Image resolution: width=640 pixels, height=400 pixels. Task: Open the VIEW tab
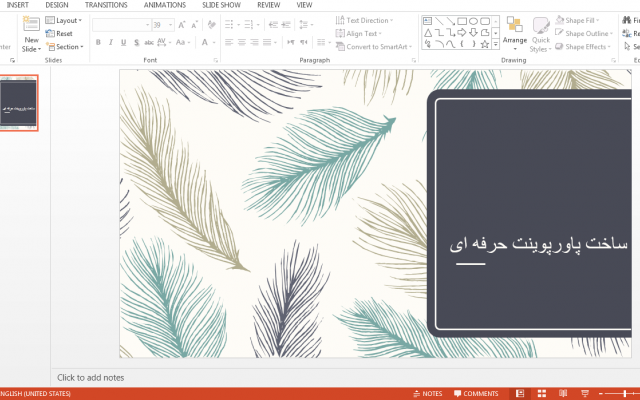pyautogui.click(x=304, y=5)
